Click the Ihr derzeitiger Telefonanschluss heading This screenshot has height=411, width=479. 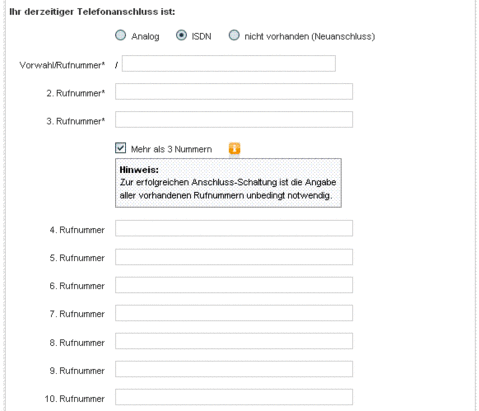point(92,12)
